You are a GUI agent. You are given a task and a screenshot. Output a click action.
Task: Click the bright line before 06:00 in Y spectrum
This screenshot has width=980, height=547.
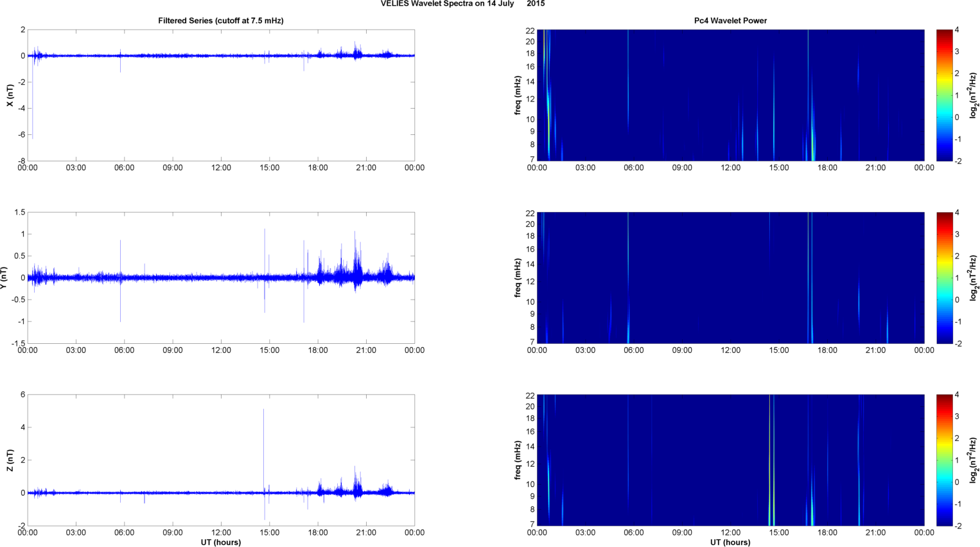click(628, 278)
